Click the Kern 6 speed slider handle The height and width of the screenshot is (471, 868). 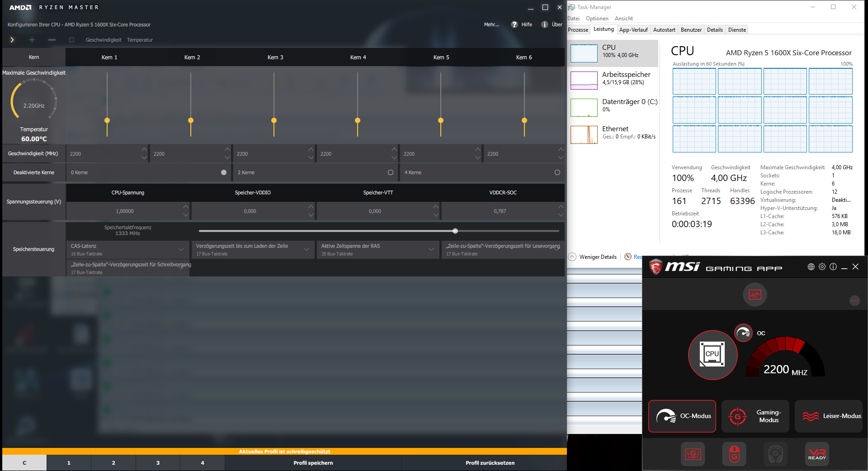(524, 120)
